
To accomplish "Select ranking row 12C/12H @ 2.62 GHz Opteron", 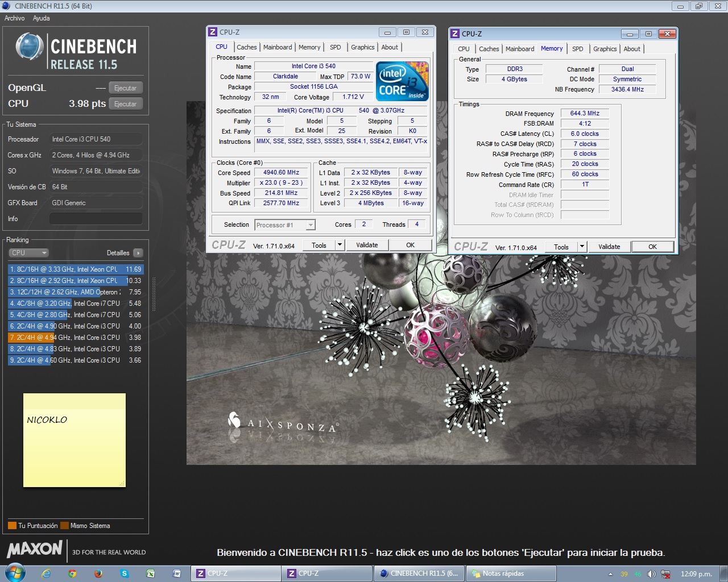I will tap(76, 292).
